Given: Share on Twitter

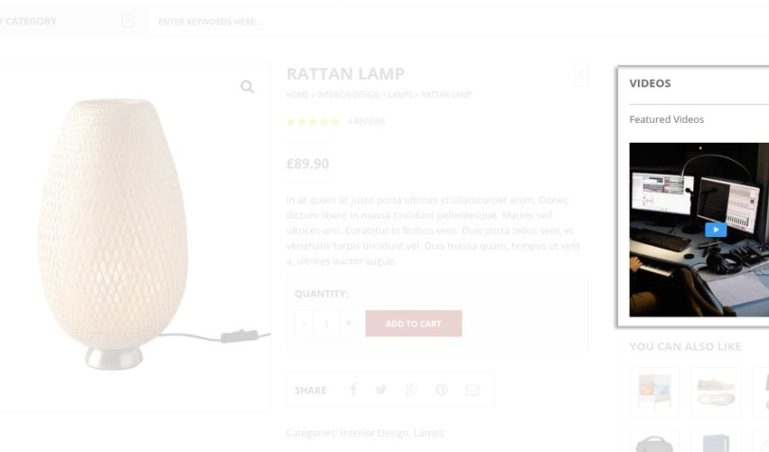Looking at the screenshot, I should [x=381, y=390].
